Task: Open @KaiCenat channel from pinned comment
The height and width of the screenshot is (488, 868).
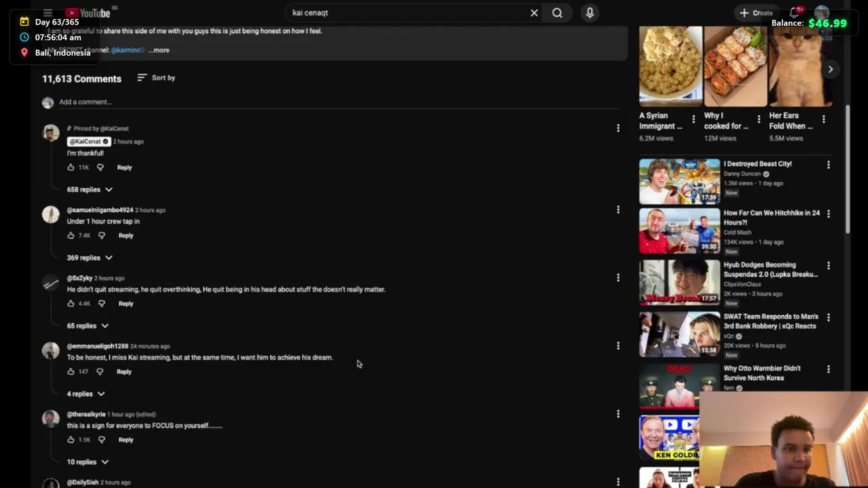Action: (x=88, y=142)
